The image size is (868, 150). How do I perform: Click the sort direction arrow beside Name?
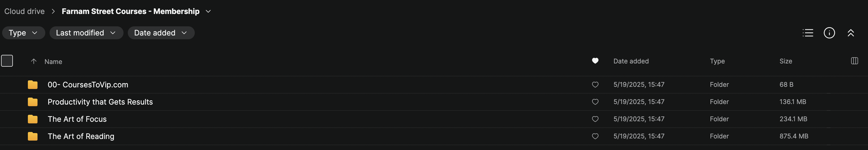click(x=34, y=61)
